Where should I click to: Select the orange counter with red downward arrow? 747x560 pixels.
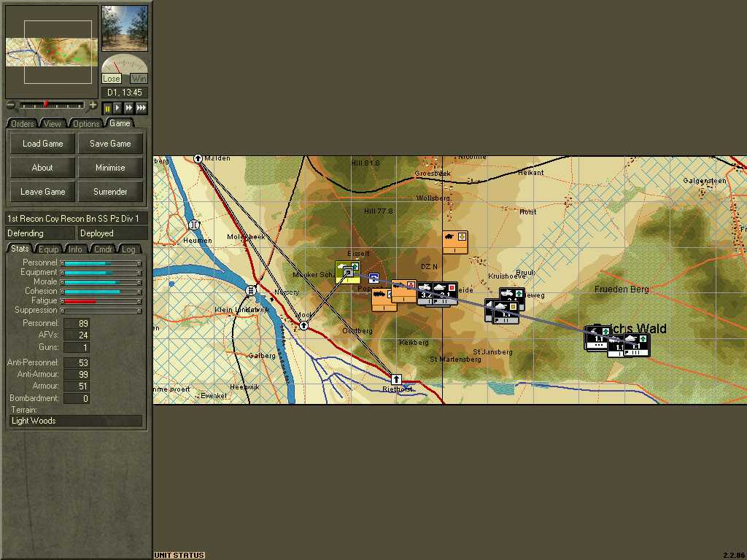[404, 292]
